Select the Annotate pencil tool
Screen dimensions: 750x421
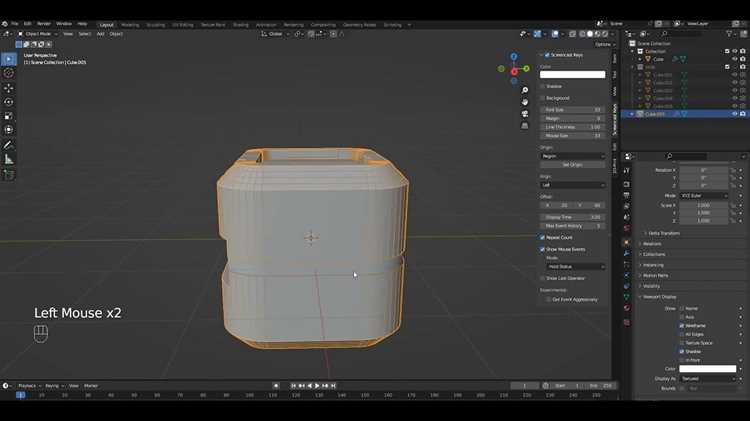pos(9,145)
